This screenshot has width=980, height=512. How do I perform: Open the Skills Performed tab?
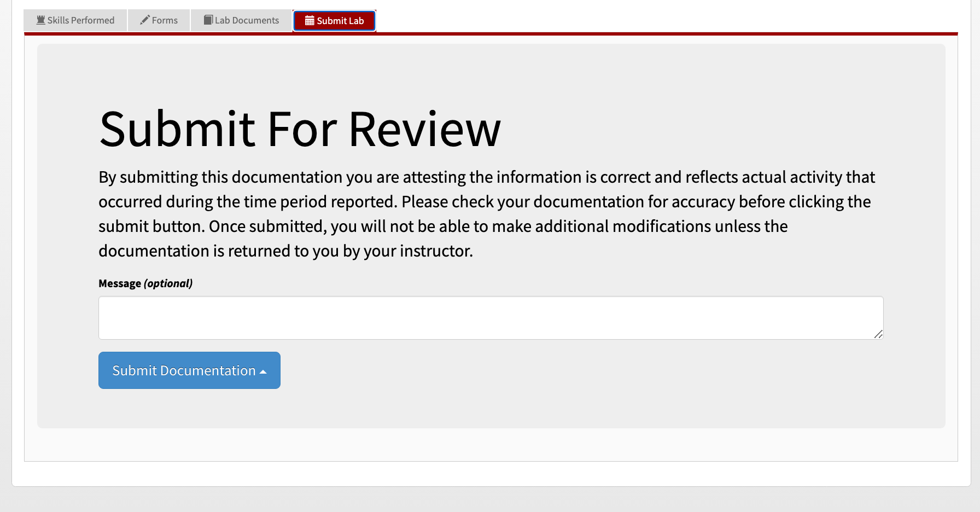tap(75, 20)
